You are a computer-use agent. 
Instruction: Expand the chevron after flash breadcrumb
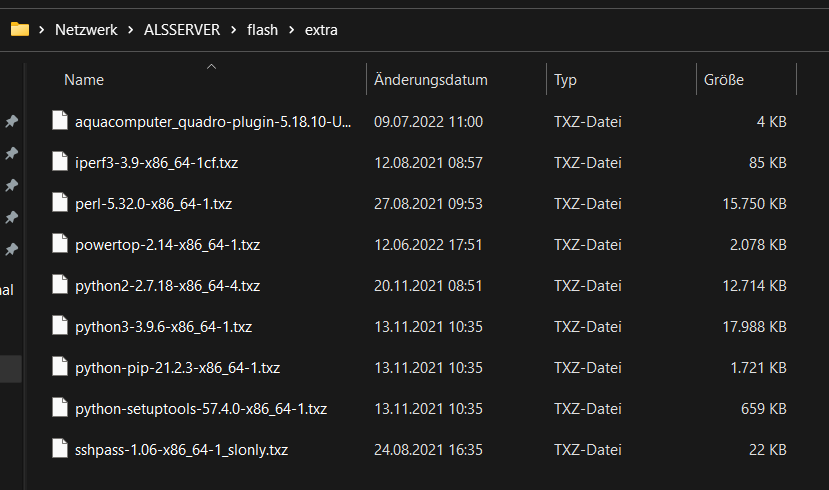coord(291,30)
